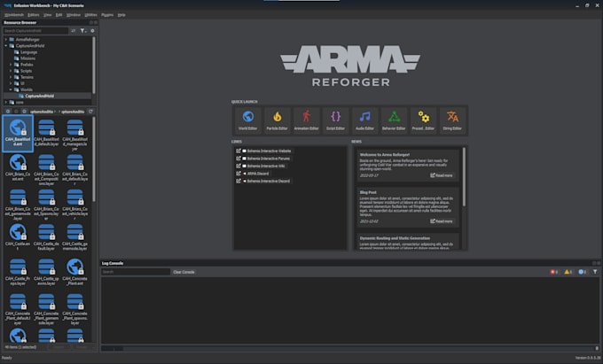Toggle the warning messages filter in Log Console

click(x=568, y=272)
